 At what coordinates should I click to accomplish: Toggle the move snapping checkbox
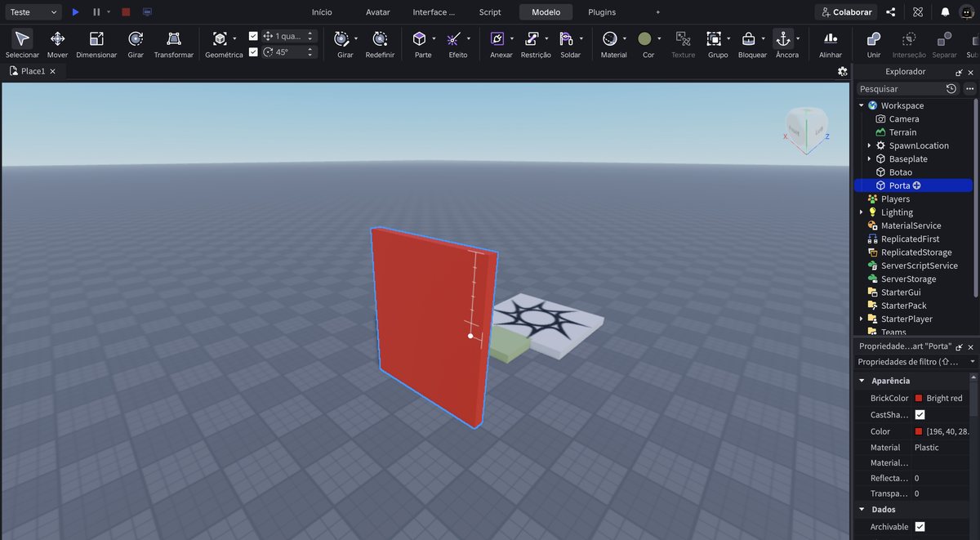(253, 36)
